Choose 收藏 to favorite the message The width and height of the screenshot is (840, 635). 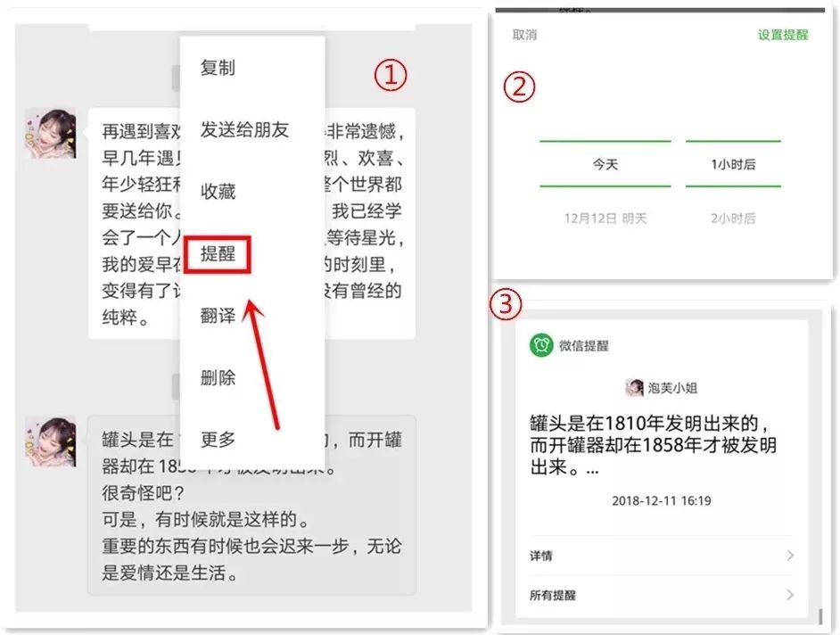pyautogui.click(x=219, y=191)
